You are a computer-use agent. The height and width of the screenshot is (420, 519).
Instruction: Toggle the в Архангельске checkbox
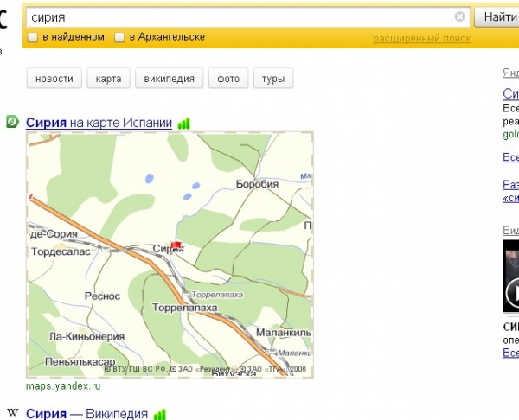point(119,37)
